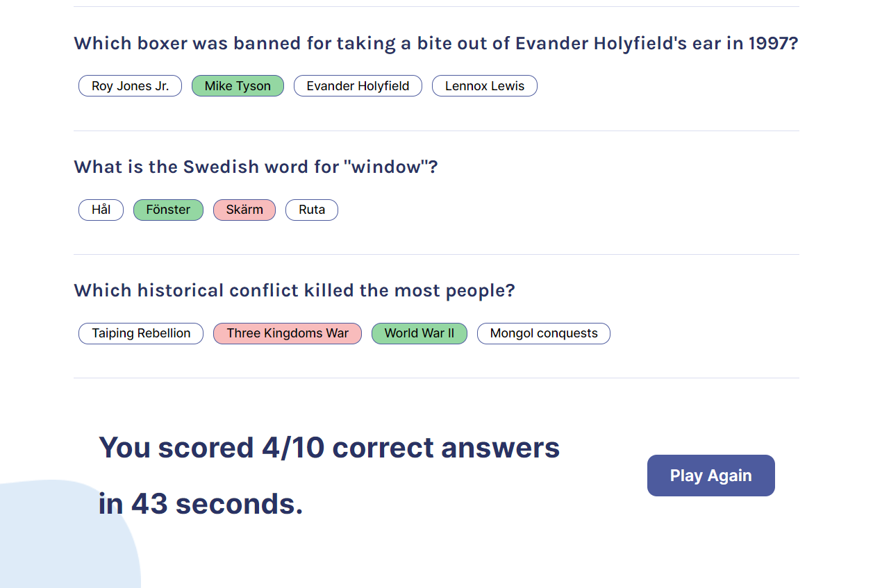Screen dimensions: 873x588
Task: Click the divider line above the score
Action: coord(436,378)
